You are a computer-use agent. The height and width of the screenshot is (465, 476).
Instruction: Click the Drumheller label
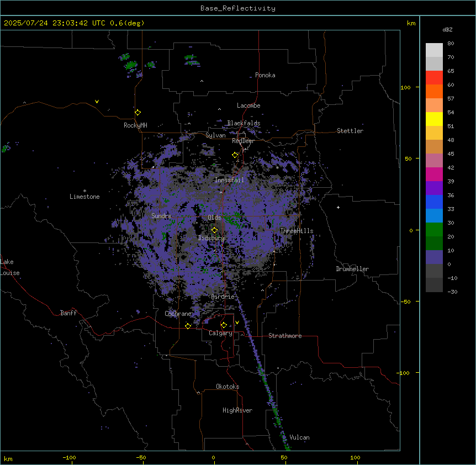(x=352, y=269)
